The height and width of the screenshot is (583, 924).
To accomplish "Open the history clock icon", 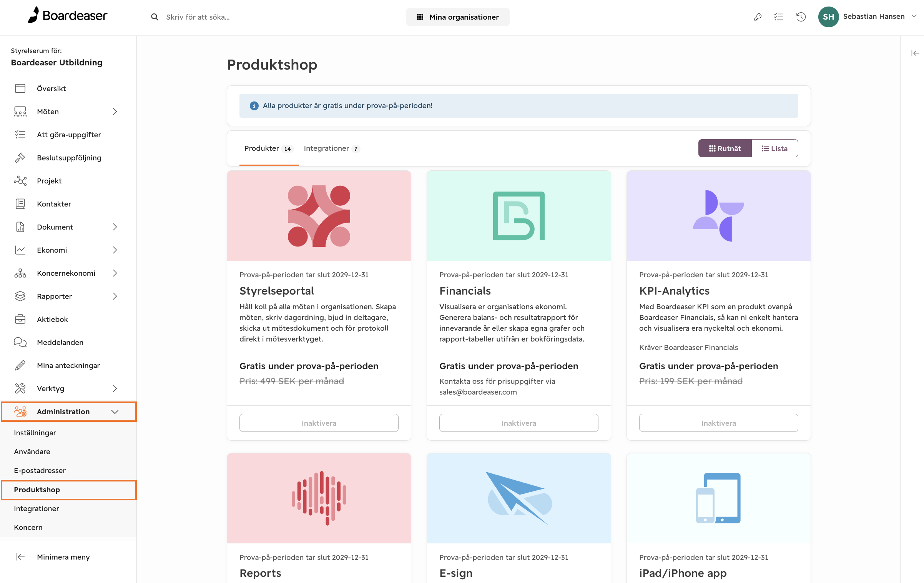I will [x=801, y=17].
